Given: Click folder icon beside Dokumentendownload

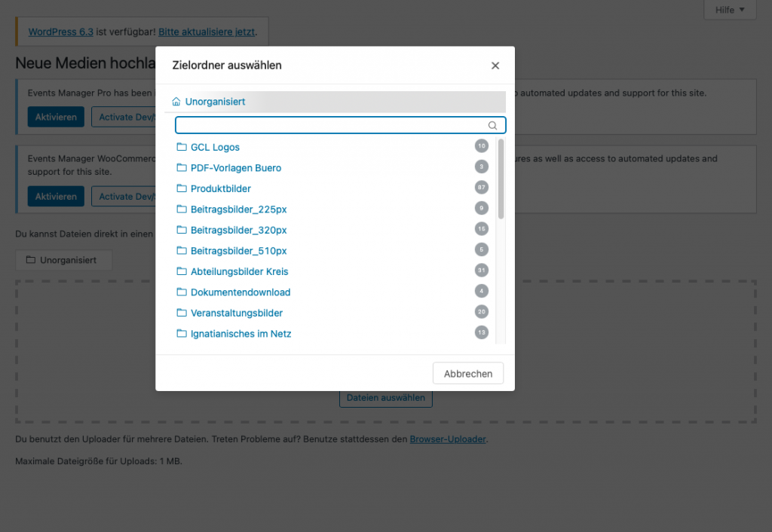Looking at the screenshot, I should click(x=181, y=292).
